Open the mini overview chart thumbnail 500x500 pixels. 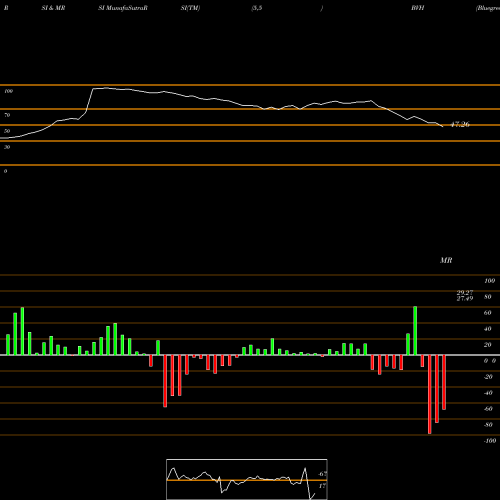tap(247, 479)
